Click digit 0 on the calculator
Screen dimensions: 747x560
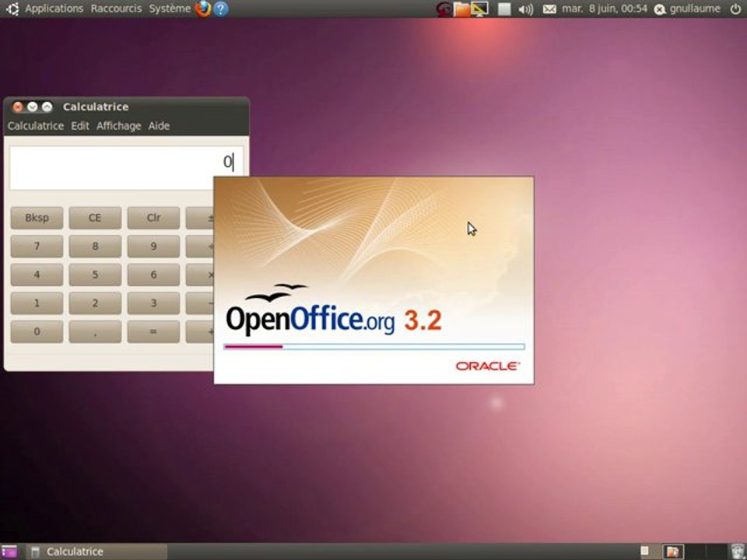click(37, 332)
